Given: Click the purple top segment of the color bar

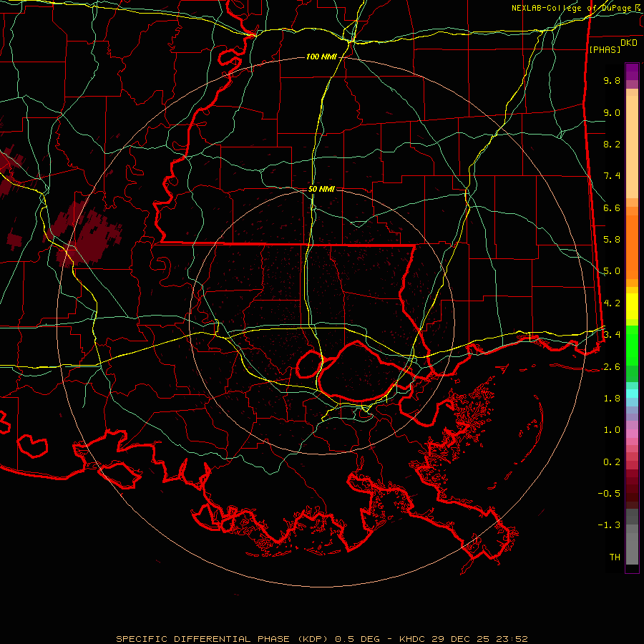Looking at the screenshot, I should pyautogui.click(x=632, y=72).
